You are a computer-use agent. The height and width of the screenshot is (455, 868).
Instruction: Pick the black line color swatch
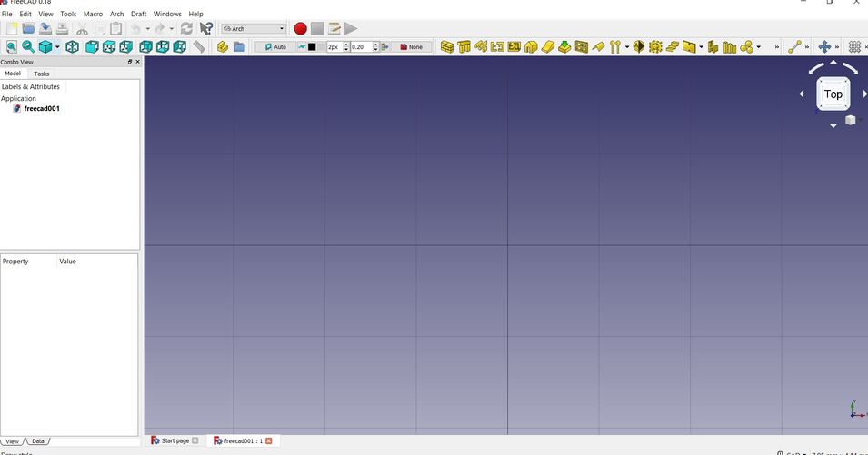312,47
